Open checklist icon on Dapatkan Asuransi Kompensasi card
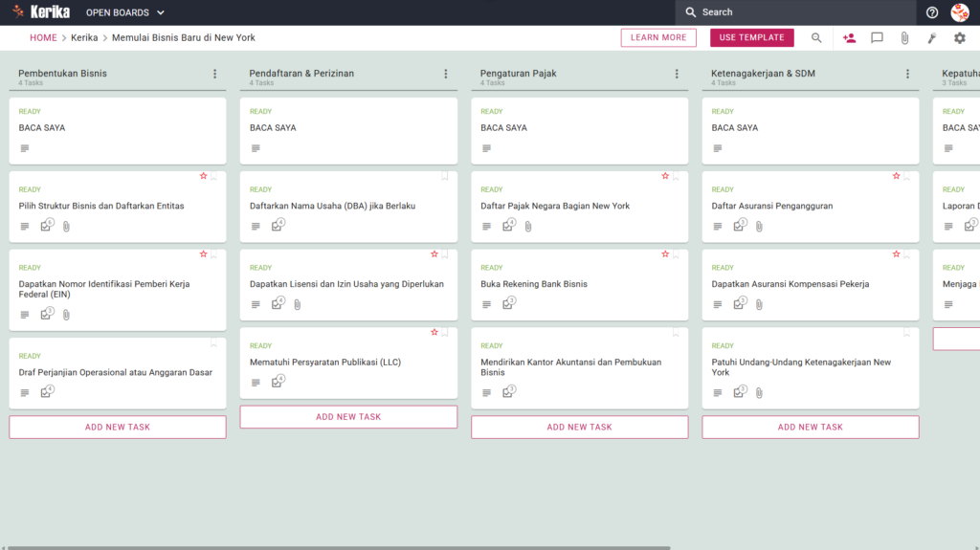Viewport: 980px width, 550px height. pyautogui.click(x=740, y=303)
